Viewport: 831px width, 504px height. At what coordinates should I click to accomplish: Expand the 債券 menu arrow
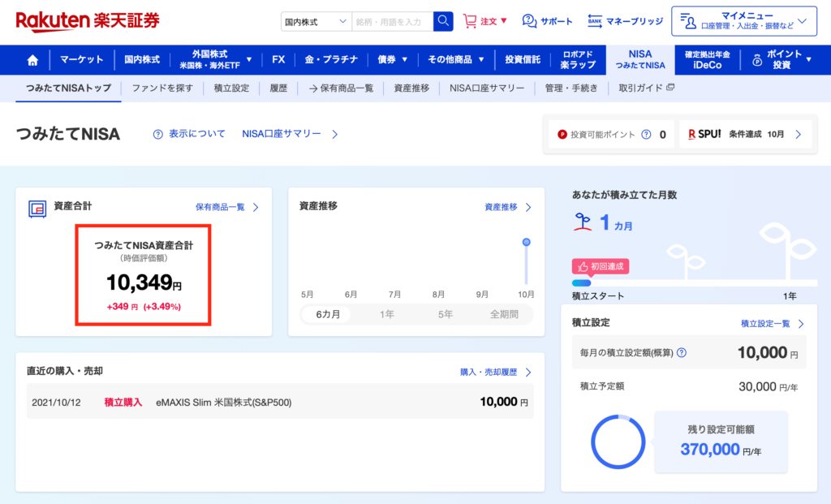click(404, 60)
